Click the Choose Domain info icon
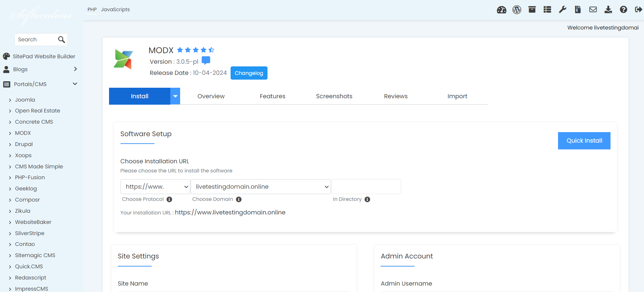Image resolution: width=644 pixels, height=292 pixels. point(239,200)
